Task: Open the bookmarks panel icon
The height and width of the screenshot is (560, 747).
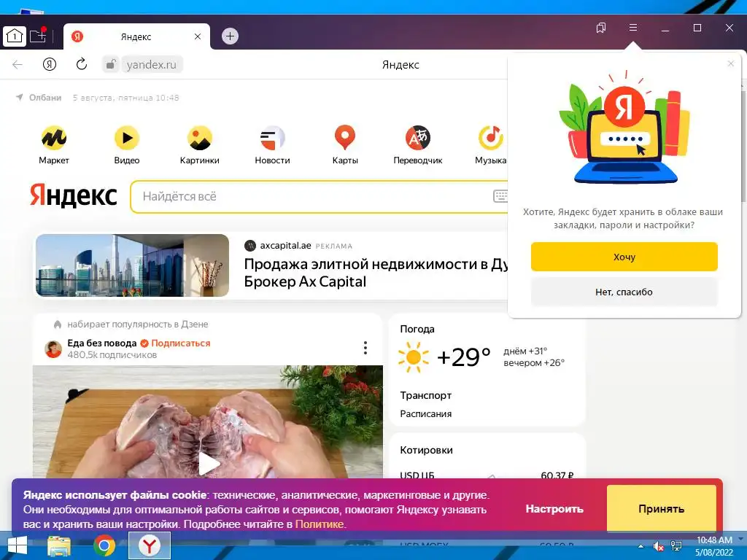Action: point(601,28)
